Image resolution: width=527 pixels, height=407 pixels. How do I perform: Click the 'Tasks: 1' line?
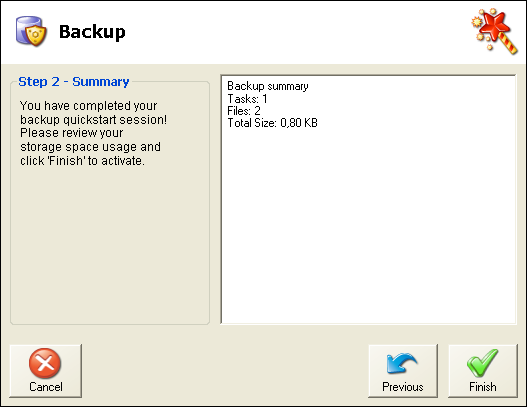coord(247,99)
